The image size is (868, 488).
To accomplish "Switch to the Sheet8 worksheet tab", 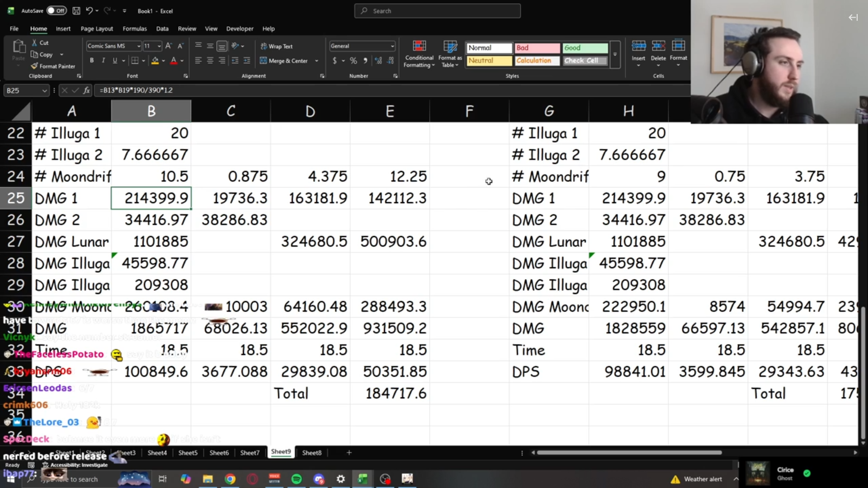I will [x=311, y=452].
